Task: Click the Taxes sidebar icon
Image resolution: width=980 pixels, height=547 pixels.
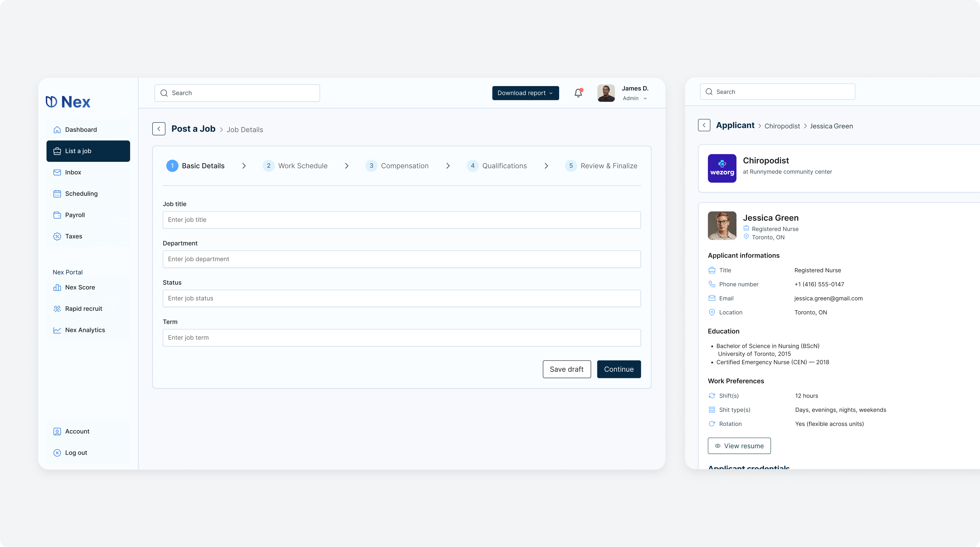Action: tap(57, 236)
